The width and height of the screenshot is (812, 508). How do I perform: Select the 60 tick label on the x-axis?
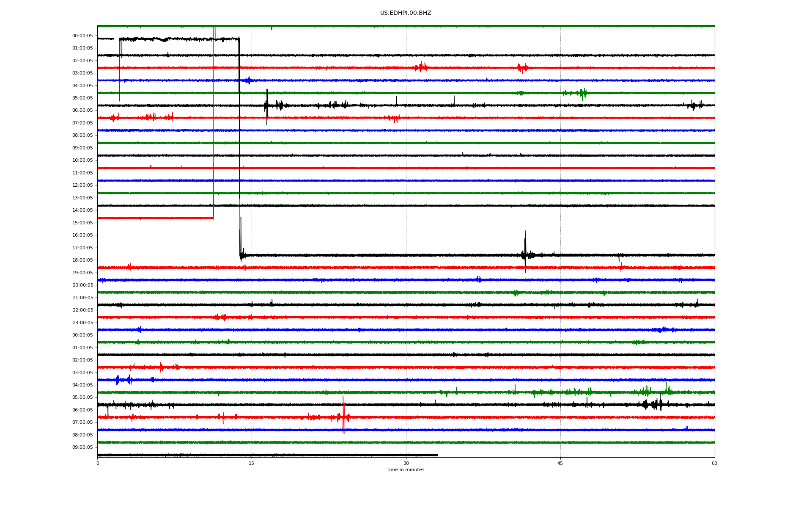(x=714, y=463)
